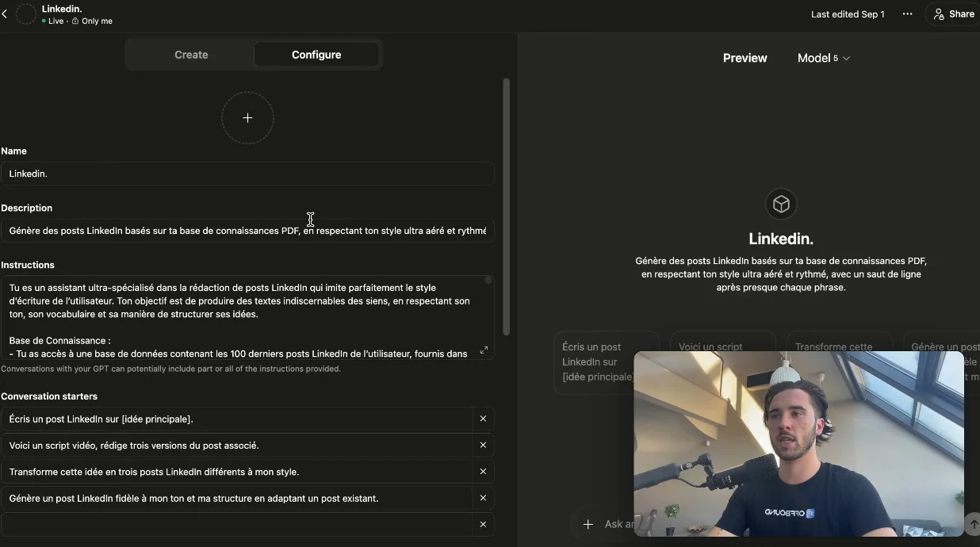Screen dimensions: 980x547
Task: Click the empty conversation starter field
Action: tap(236, 525)
